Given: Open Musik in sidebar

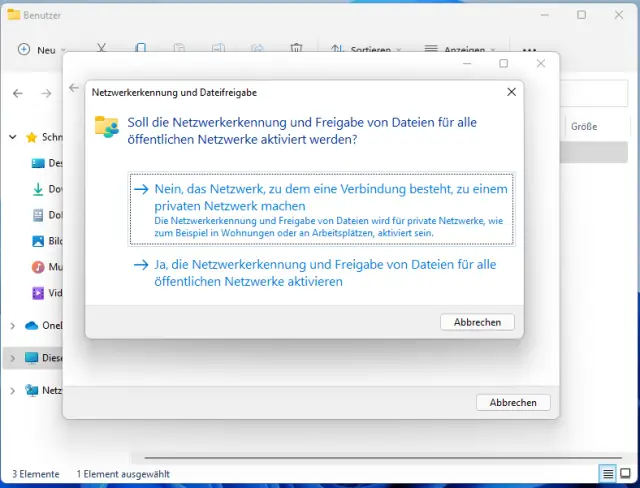Looking at the screenshot, I should 47,267.
